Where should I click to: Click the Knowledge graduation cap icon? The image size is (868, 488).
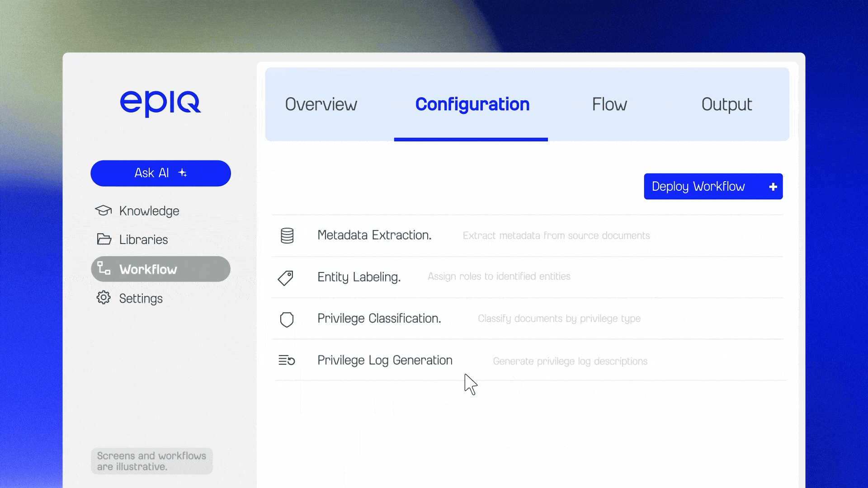click(x=104, y=211)
